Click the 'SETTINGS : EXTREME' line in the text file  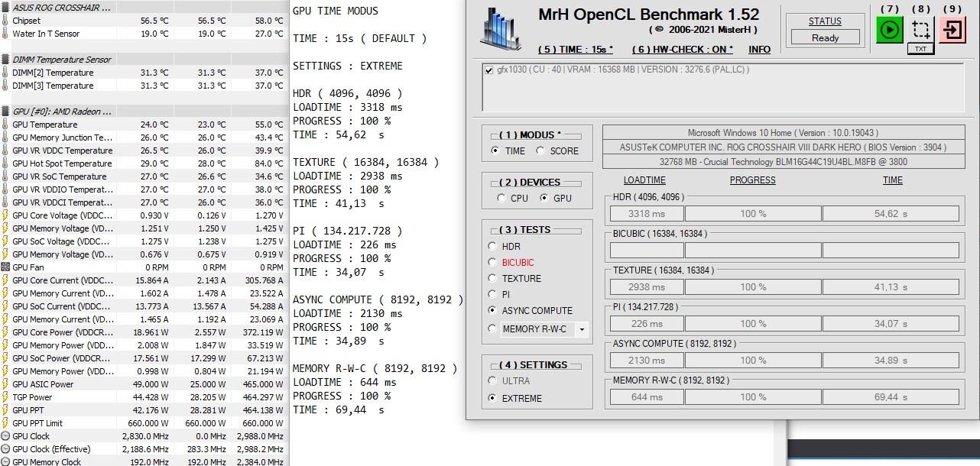pyautogui.click(x=348, y=66)
